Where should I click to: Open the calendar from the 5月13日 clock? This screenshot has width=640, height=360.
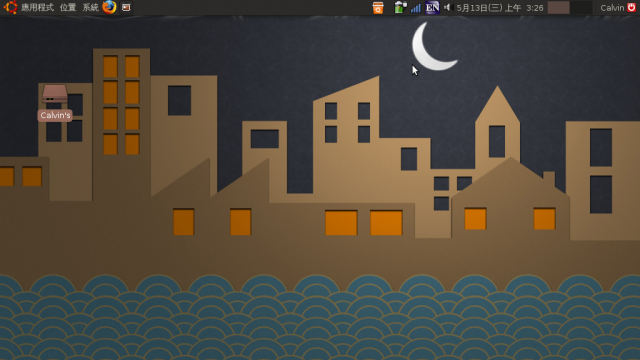(500, 8)
